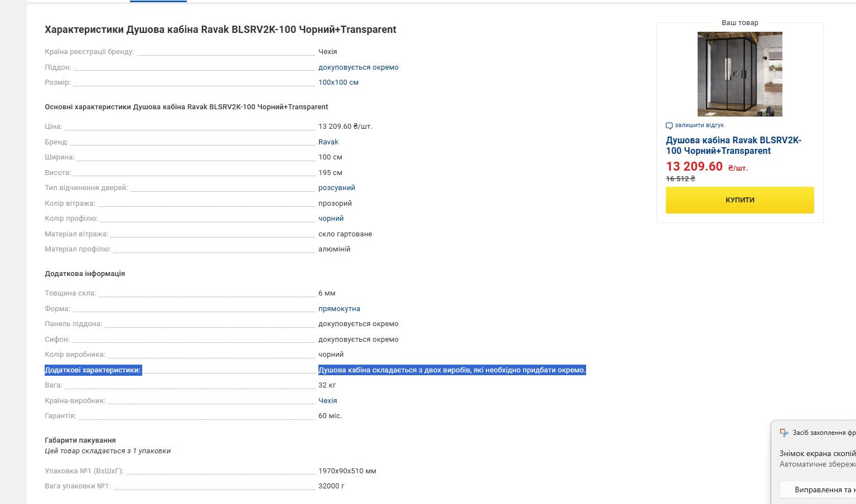The image size is (856, 504).
Task: Click the red card price 13 209.60
Action: pyautogui.click(x=694, y=167)
